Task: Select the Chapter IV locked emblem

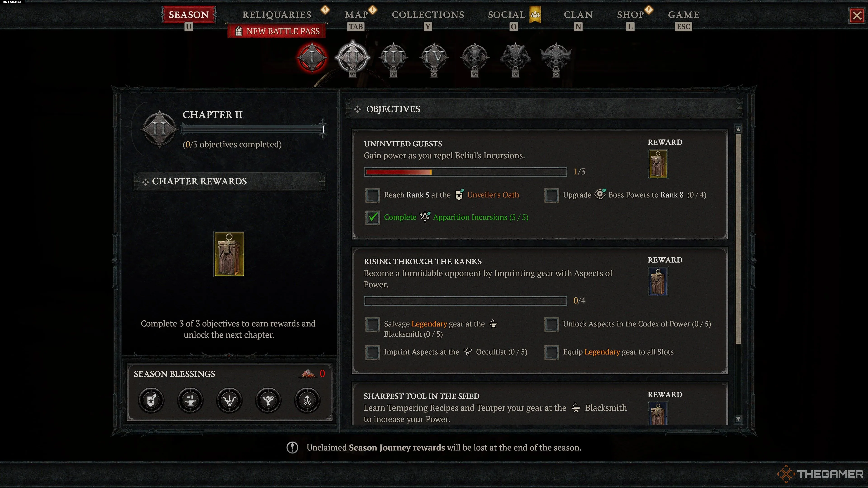Action: 434,58
